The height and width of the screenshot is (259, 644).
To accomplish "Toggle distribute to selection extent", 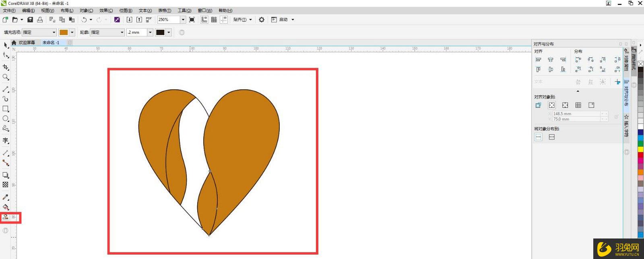I will [x=538, y=137].
